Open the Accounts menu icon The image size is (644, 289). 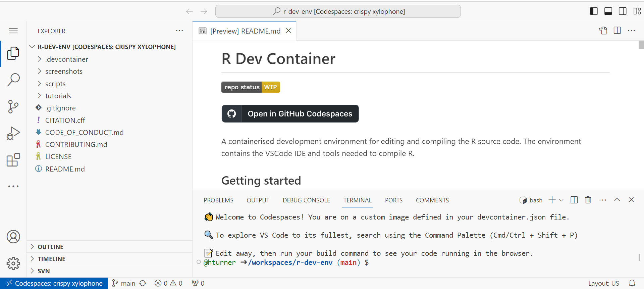(x=13, y=237)
